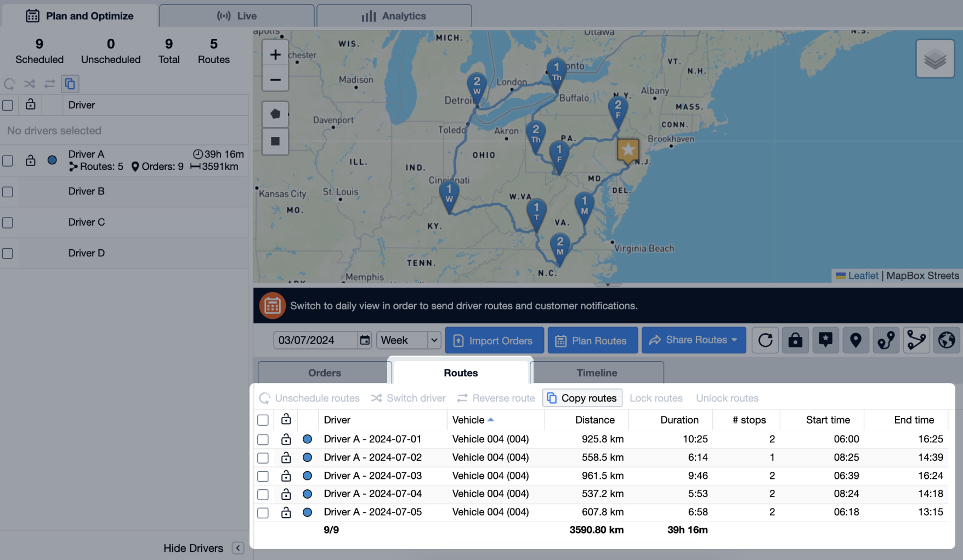Open the Live tab
This screenshot has width=963, height=560.
pos(236,15)
